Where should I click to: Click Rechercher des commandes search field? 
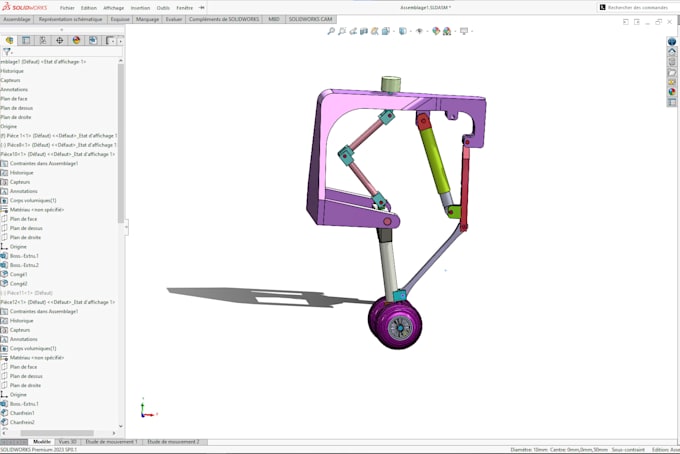[638, 7]
